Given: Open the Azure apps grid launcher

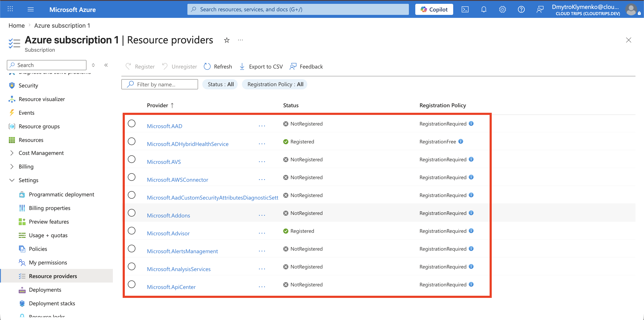Looking at the screenshot, I should 10,9.
